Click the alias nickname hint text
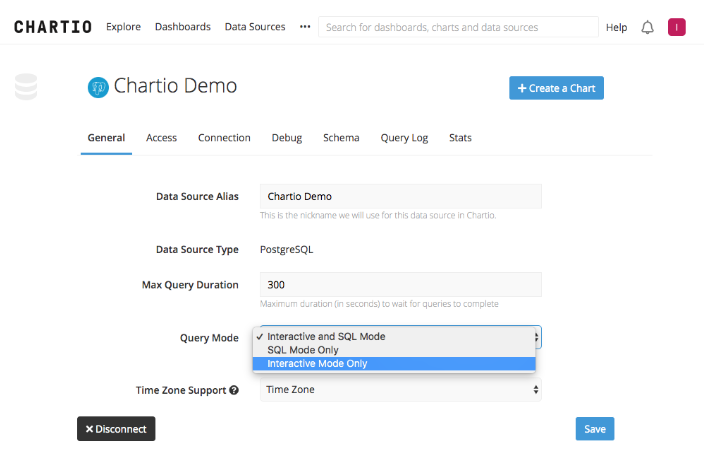717x462 pixels. pos(378,215)
